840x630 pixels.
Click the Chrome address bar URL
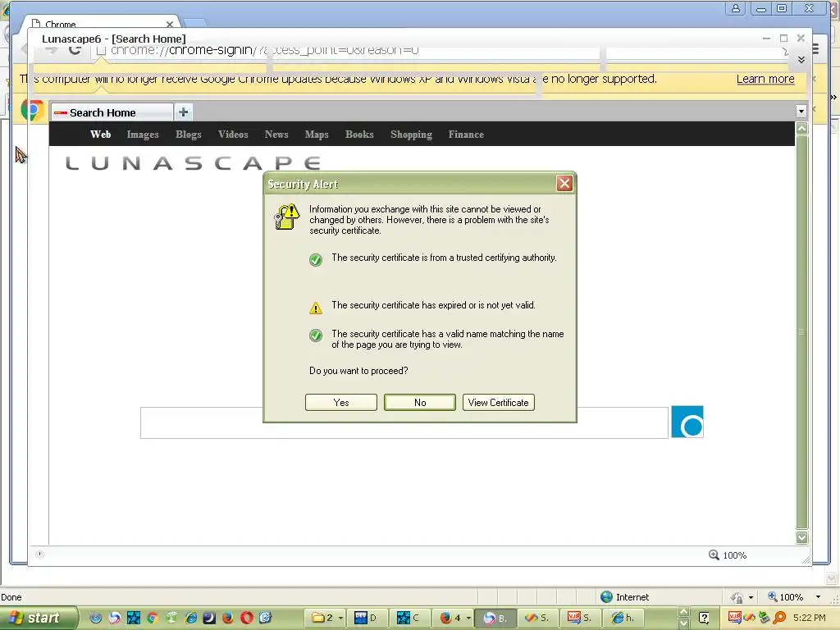[x=265, y=50]
